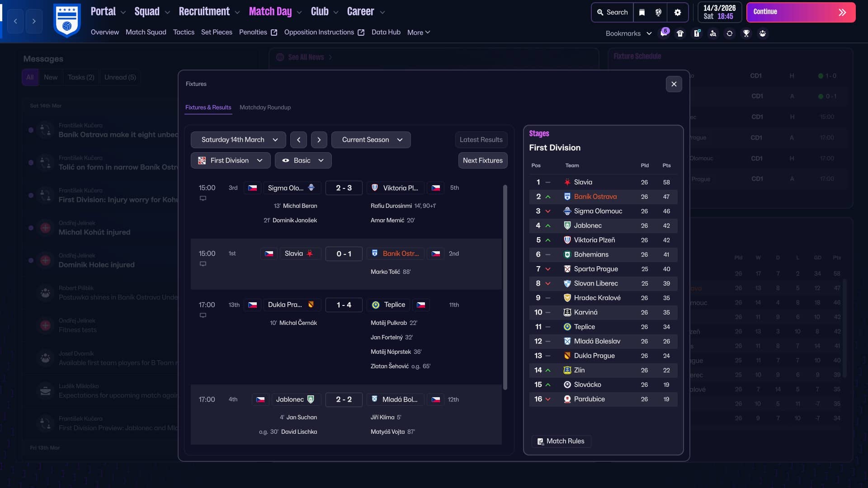The image size is (868, 488).
Task: Click the club badge logo in the header
Action: pyautogui.click(x=67, y=20)
